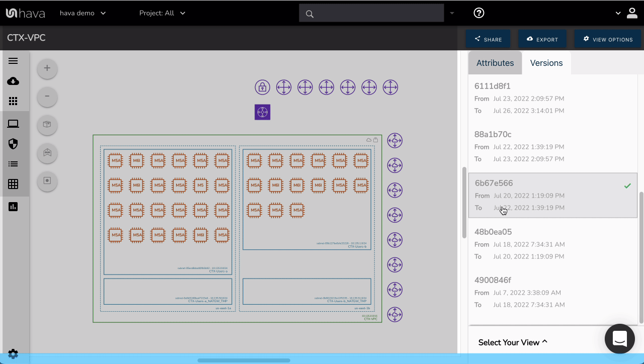Click the bar chart report sidebar icon
The height and width of the screenshot is (364, 644).
pyautogui.click(x=13, y=207)
